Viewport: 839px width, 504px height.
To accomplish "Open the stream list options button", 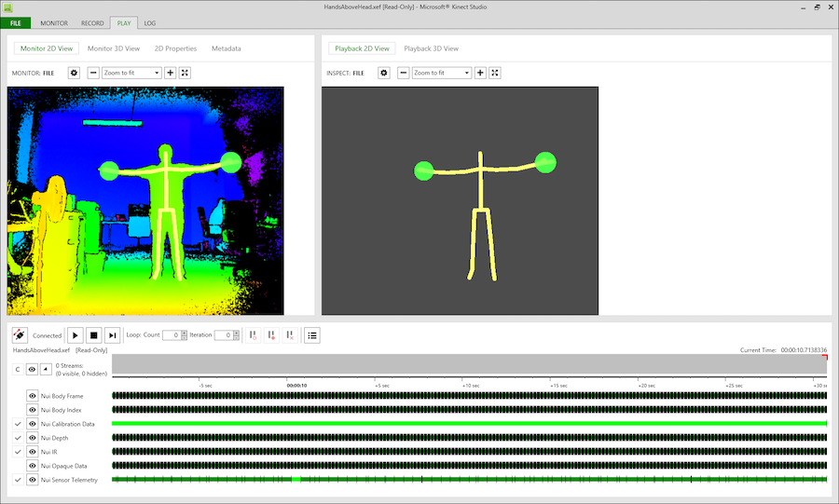I will tap(312, 335).
